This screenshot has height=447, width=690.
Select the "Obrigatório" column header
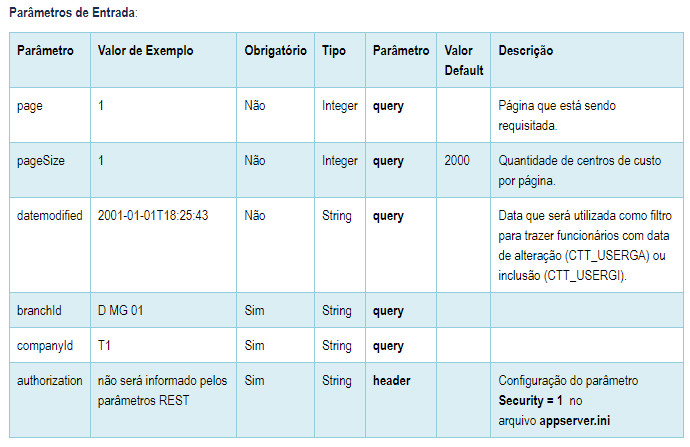point(275,51)
